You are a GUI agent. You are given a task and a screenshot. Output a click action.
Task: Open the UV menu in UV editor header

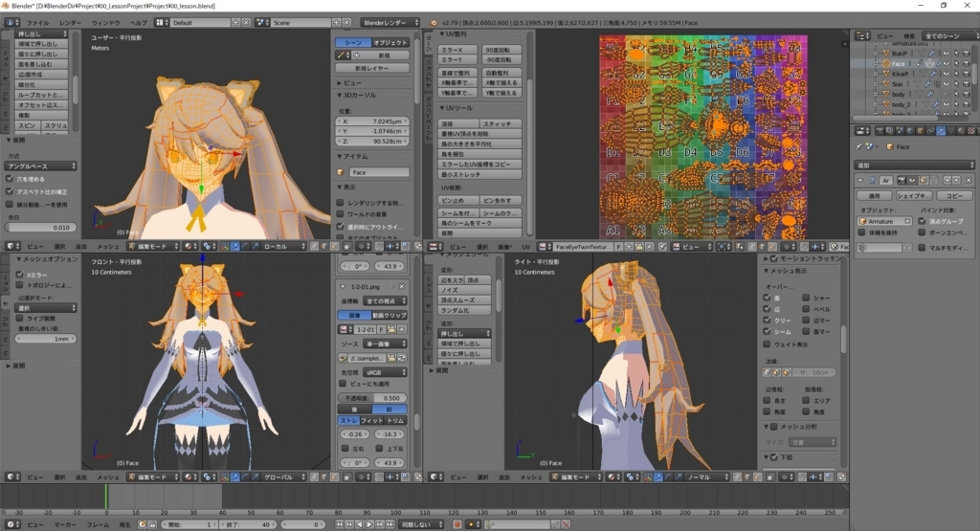pyautogui.click(x=525, y=247)
